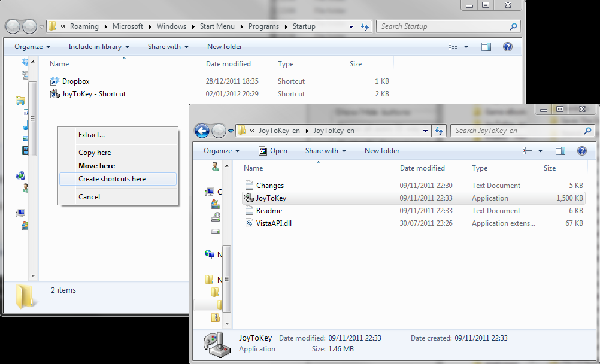Select the JoyToKey - Shortcut icon

54,94
